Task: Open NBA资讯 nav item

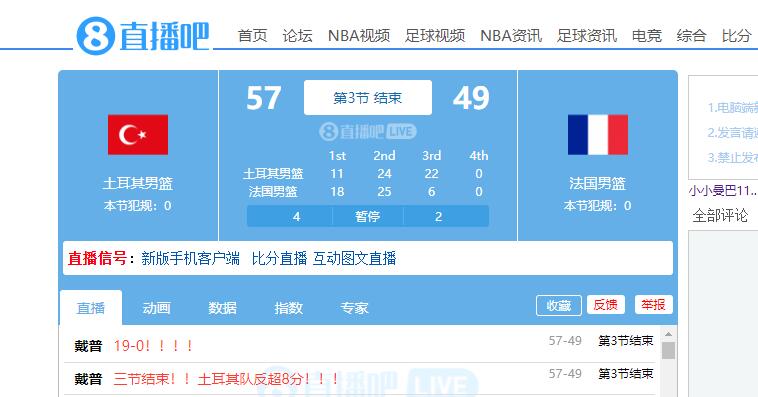Action: tap(511, 35)
